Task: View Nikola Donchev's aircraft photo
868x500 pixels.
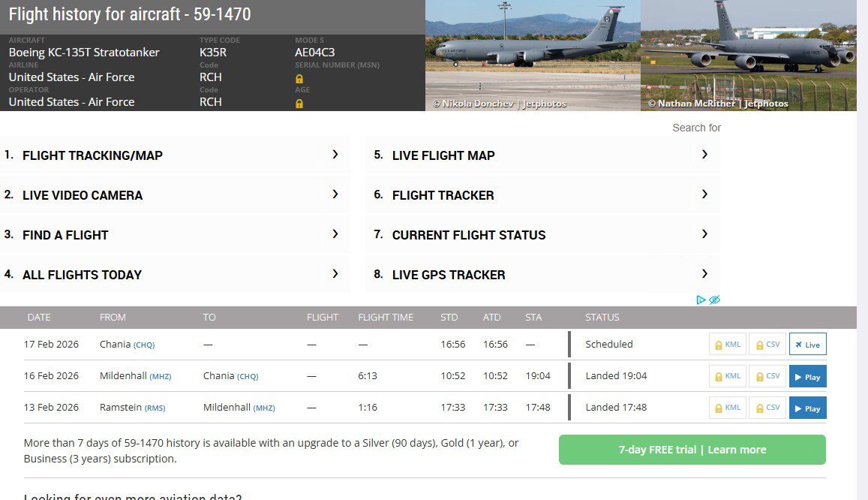Action: (x=533, y=53)
